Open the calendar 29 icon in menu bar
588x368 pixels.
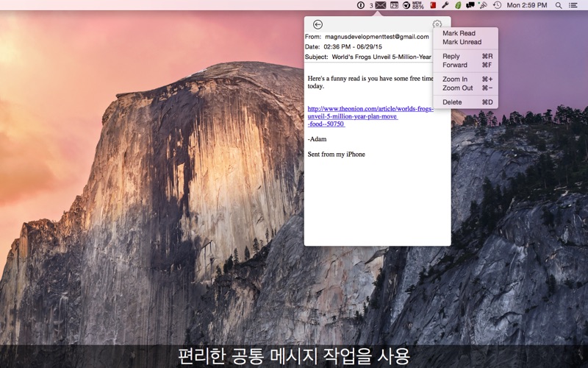click(x=394, y=5)
